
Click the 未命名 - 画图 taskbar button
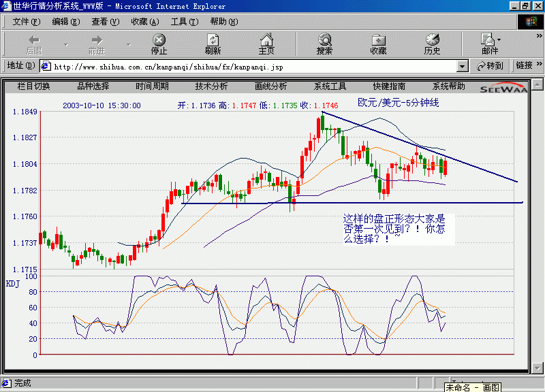tap(473, 387)
